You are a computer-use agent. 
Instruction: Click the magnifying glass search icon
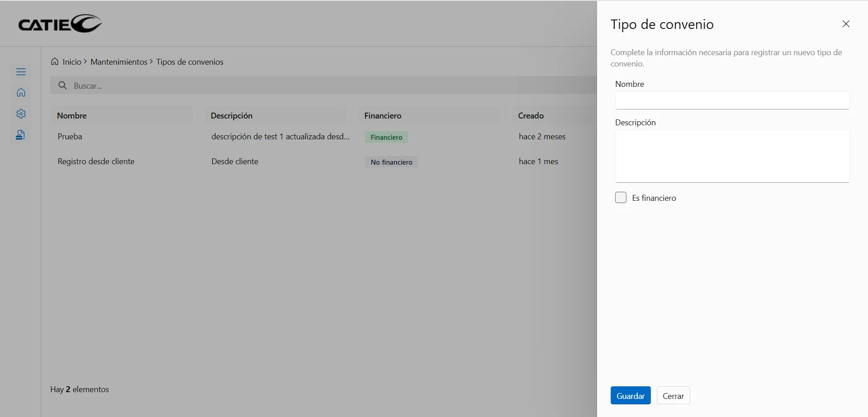(x=63, y=85)
